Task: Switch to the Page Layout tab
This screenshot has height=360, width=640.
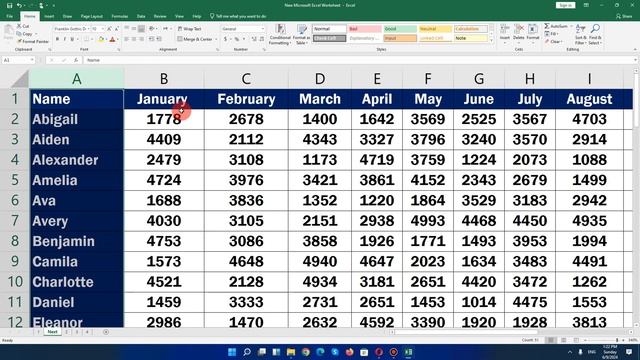Action: (x=91, y=16)
